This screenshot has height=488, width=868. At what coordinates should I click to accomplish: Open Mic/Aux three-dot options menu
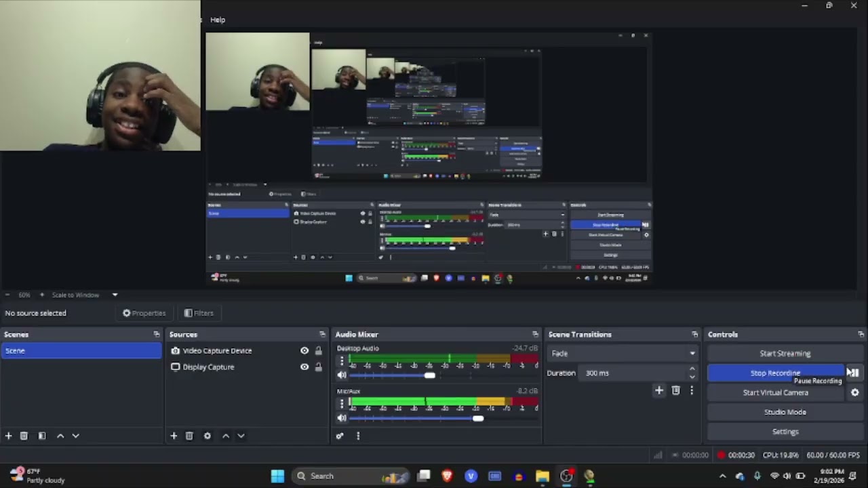tap(342, 404)
